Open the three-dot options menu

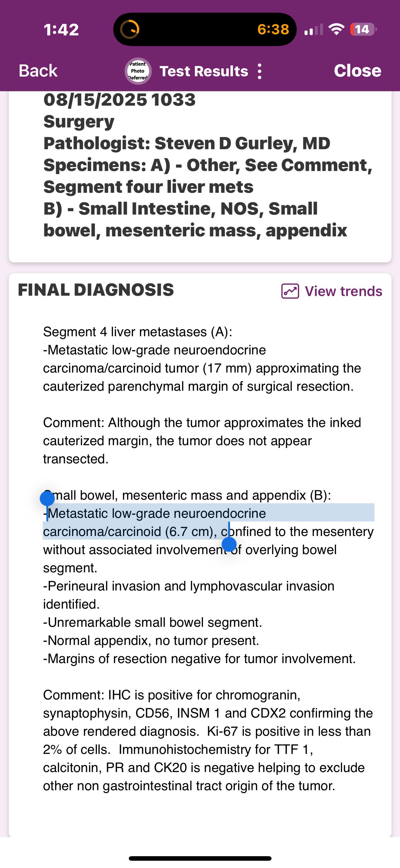coord(259,71)
